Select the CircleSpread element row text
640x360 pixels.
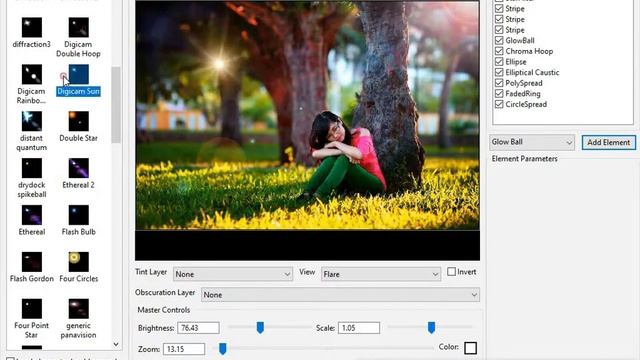(526, 104)
